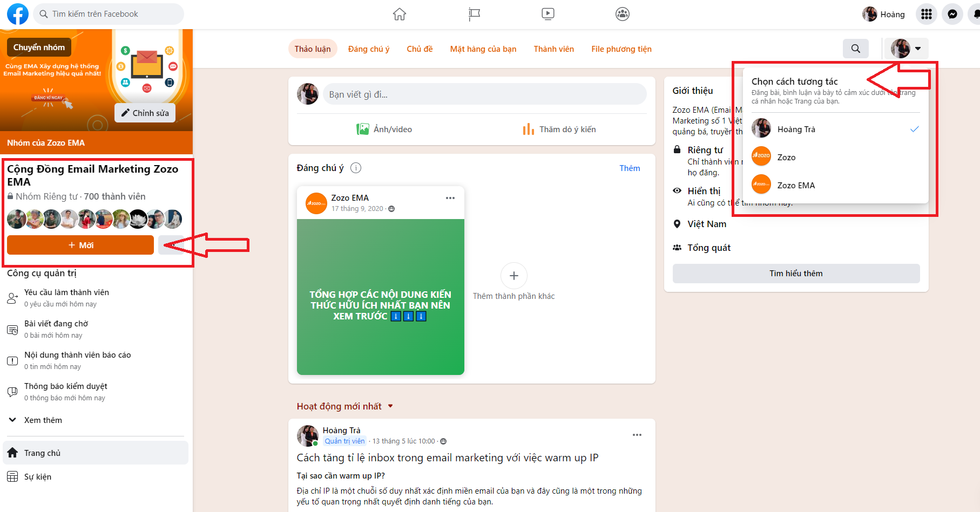Click Nội dung thành viên báo cáo icon
Screen dimensions: 980x512
(12, 361)
